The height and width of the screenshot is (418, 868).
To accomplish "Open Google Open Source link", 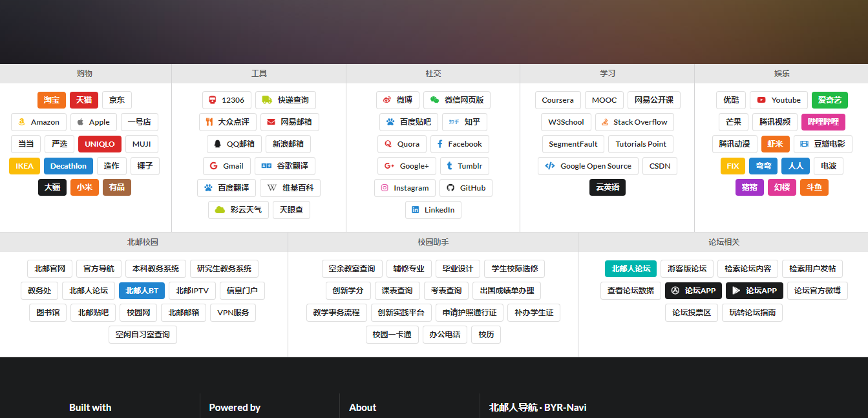I will point(588,166).
